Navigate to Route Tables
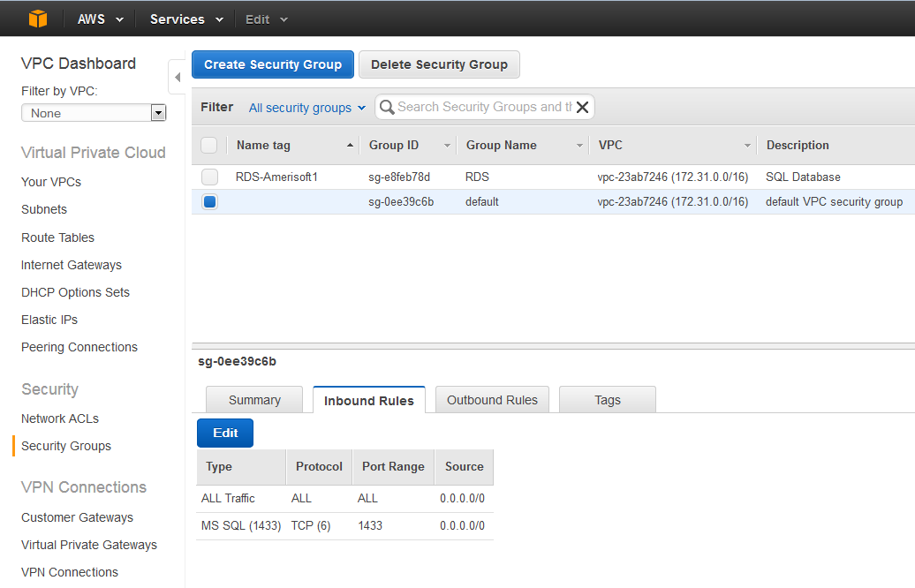This screenshot has width=915, height=588. [x=57, y=237]
